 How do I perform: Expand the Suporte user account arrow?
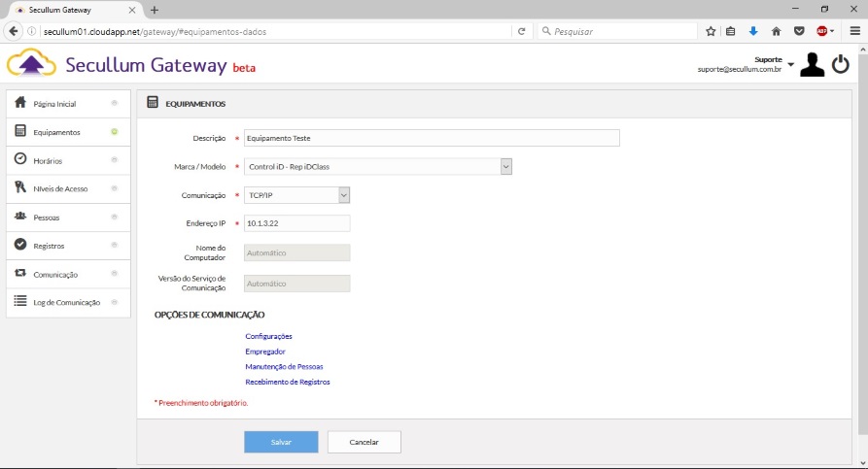tap(790, 65)
